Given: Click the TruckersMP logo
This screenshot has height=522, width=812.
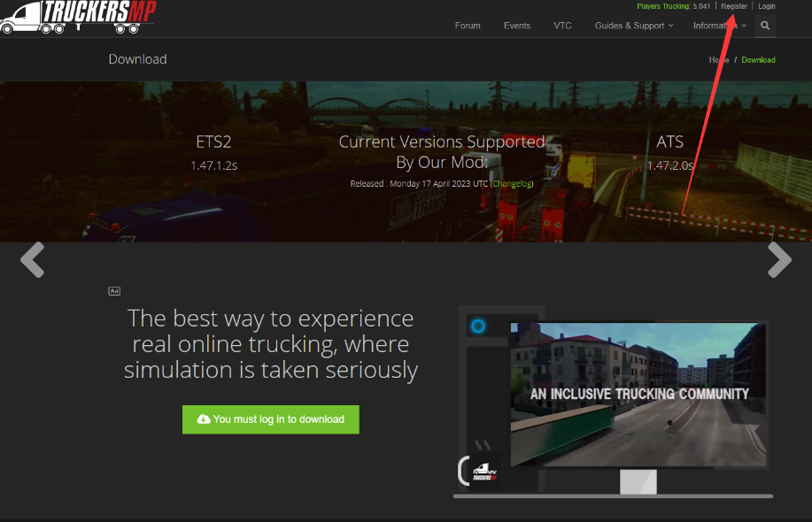Looking at the screenshot, I should (x=78, y=17).
